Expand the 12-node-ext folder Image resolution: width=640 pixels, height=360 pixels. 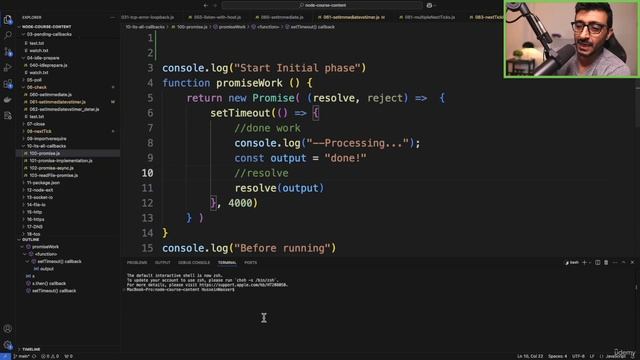[40, 190]
